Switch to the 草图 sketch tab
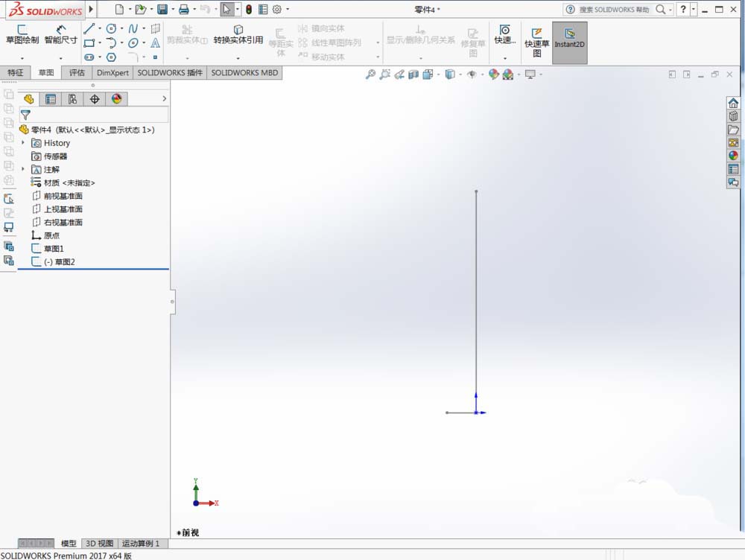745x560 pixels. (46, 73)
